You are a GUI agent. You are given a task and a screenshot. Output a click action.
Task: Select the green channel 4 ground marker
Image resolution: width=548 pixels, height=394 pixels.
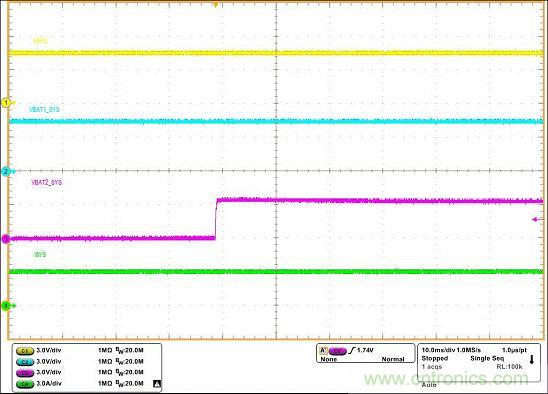point(6,306)
